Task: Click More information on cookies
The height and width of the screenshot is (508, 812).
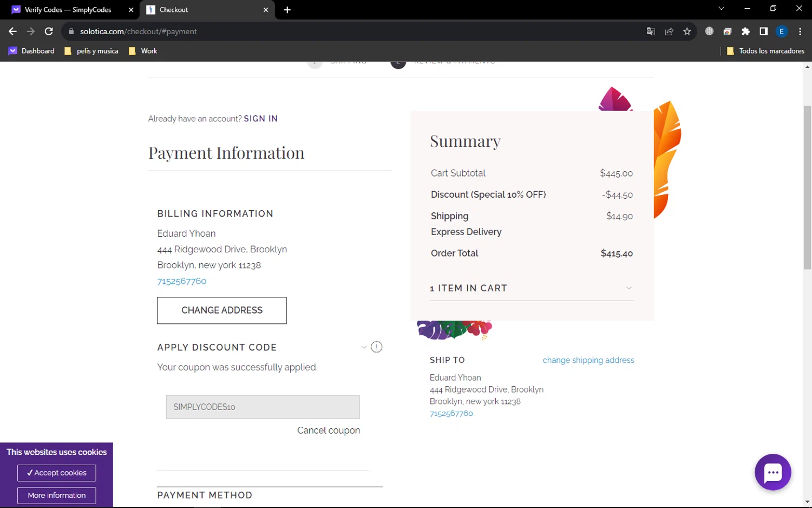Action: (x=57, y=496)
